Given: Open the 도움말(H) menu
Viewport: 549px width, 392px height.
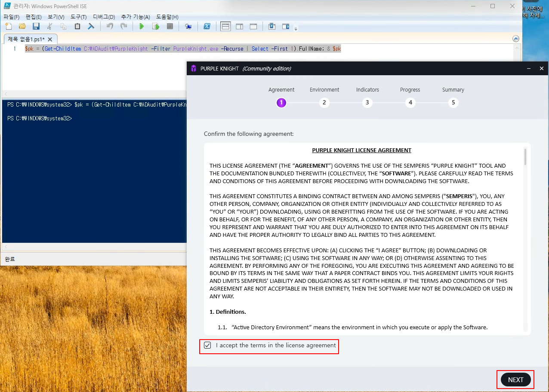Looking at the screenshot, I should 167,17.
